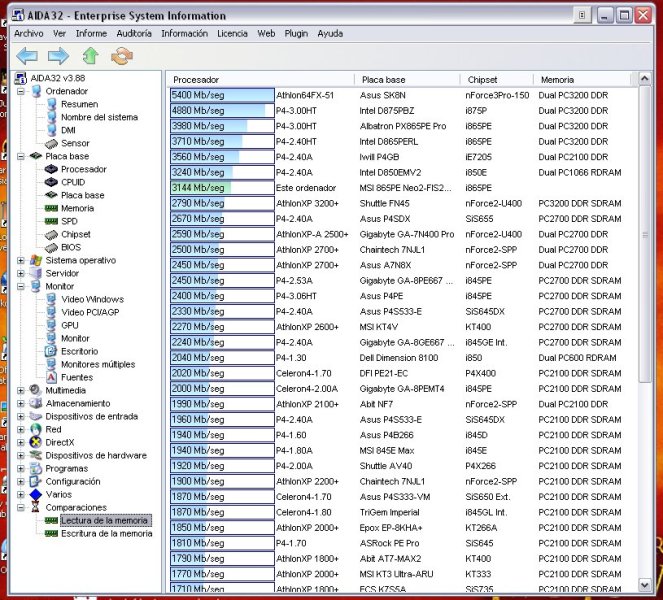Image resolution: width=663 pixels, height=600 pixels.
Task: Collapse the Monitor tree node
Action: [20, 286]
